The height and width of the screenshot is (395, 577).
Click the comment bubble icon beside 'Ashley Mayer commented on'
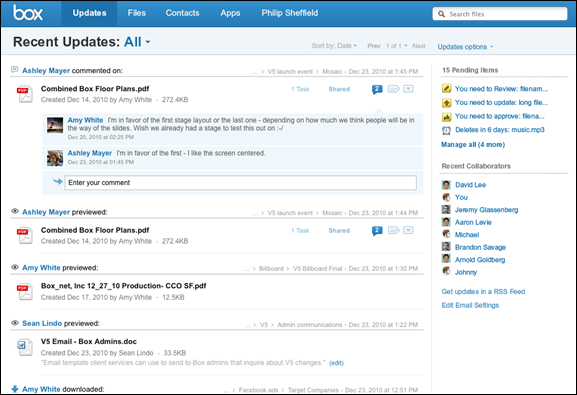(15, 70)
